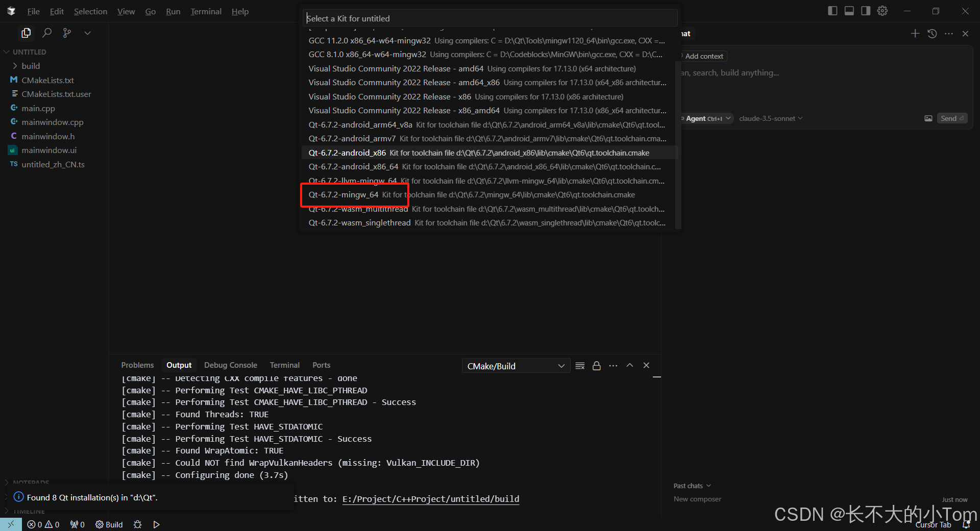
Task: Clear output list icon
Action: click(x=580, y=366)
